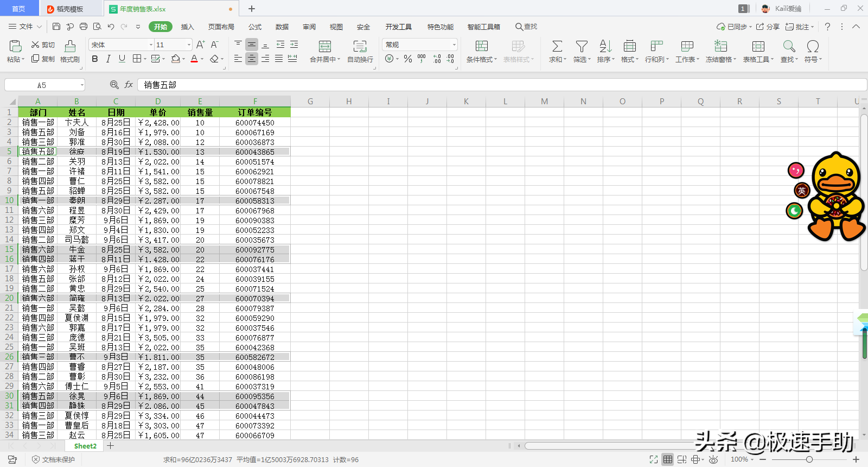Click the thousands separator icon
Image resolution: width=868 pixels, height=467 pixels.
(x=422, y=59)
